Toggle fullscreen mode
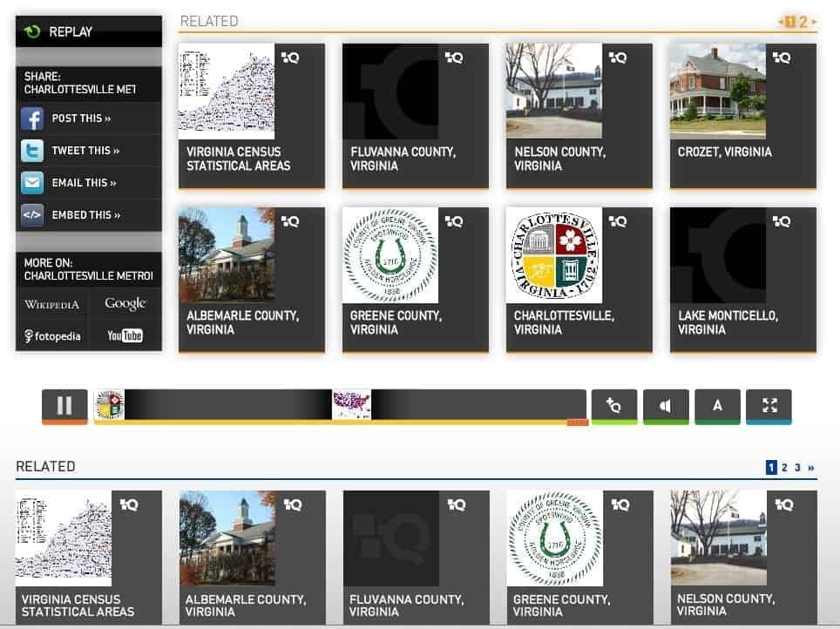840x629 pixels. tap(769, 406)
